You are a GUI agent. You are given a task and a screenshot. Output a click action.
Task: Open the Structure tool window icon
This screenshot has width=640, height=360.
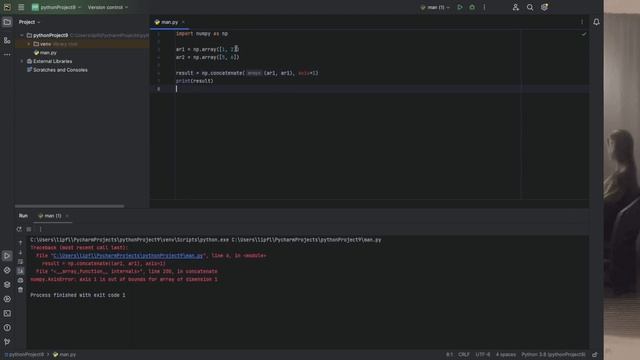[x=7, y=40]
